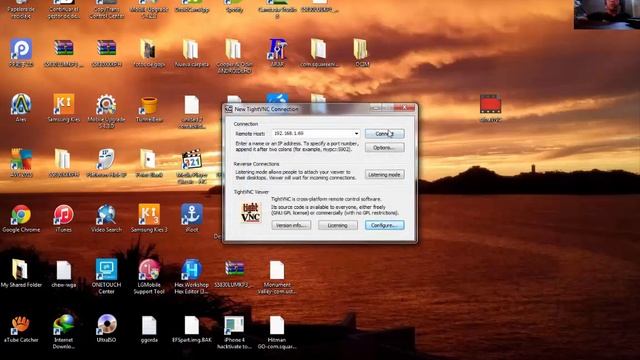Screen dimensions: 640x360
Task: Click the Licensing button
Action: 338,225
